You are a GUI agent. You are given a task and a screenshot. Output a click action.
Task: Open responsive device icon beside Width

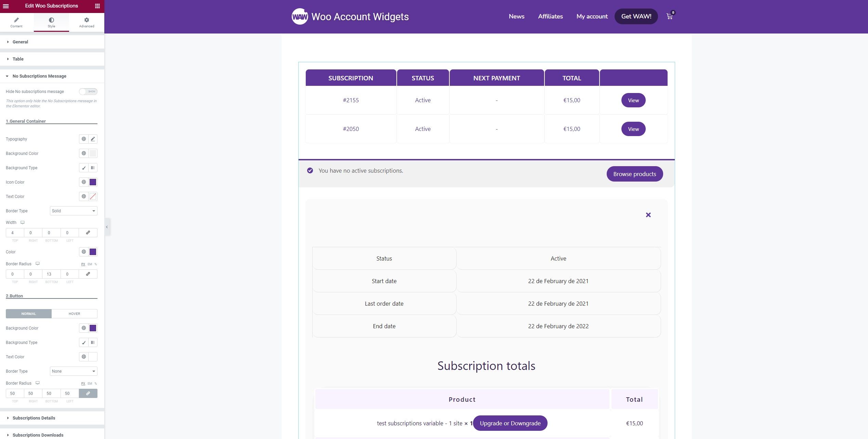pos(23,223)
